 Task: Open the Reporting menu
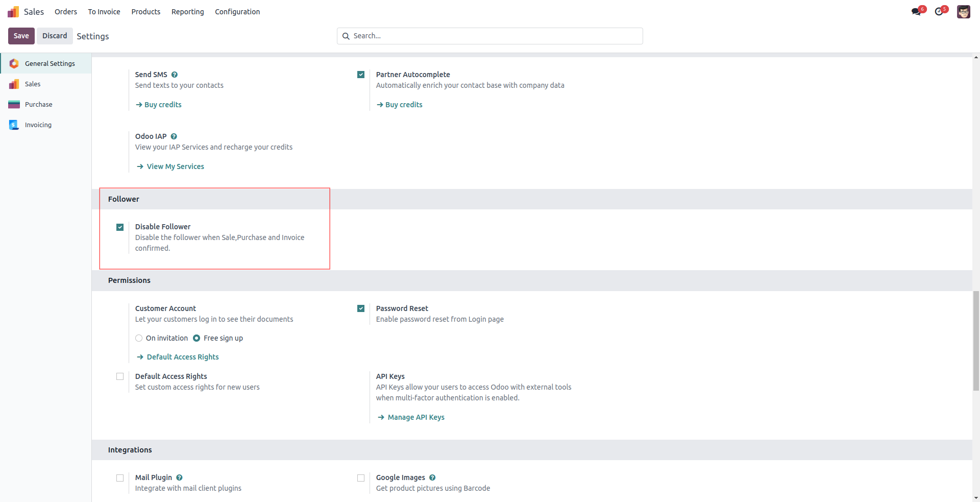pos(187,12)
